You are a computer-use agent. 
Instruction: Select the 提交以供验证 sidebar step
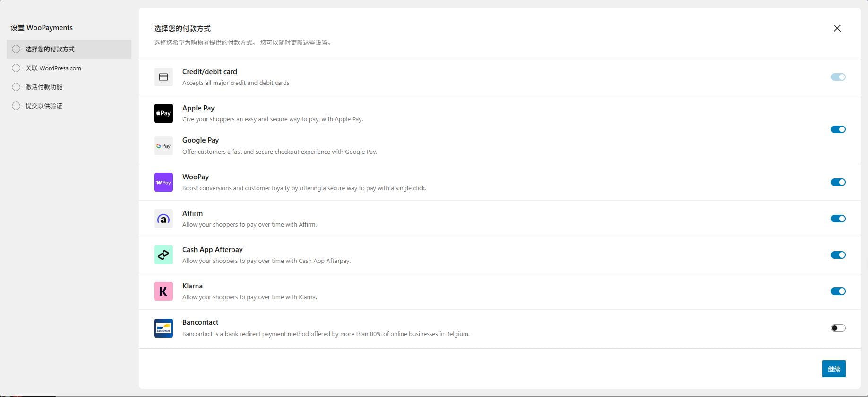pos(44,106)
